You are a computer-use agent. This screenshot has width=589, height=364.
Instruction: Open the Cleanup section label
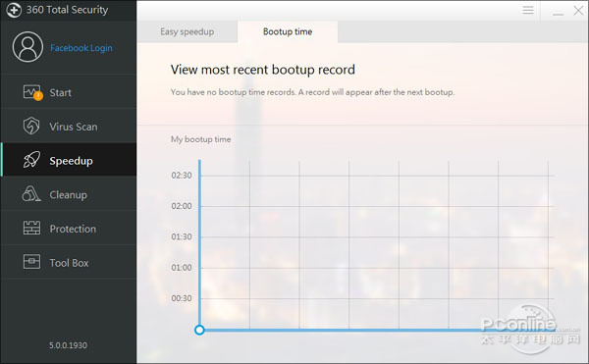(68, 195)
